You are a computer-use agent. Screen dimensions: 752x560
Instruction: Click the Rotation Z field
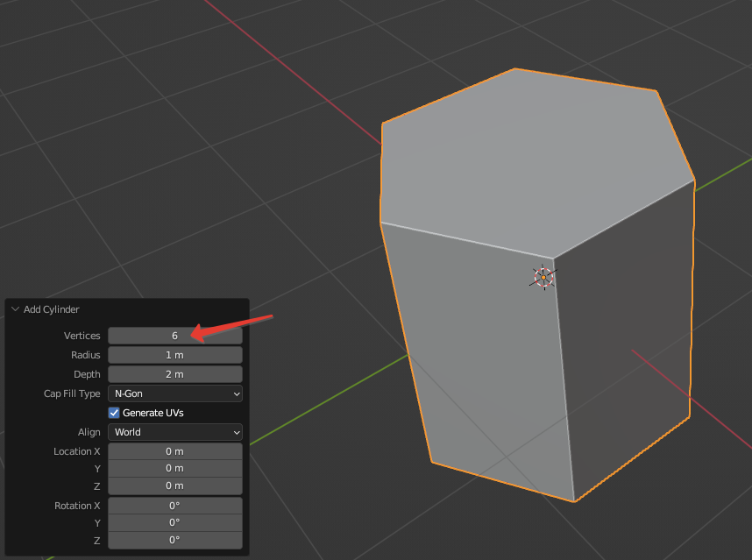click(175, 541)
